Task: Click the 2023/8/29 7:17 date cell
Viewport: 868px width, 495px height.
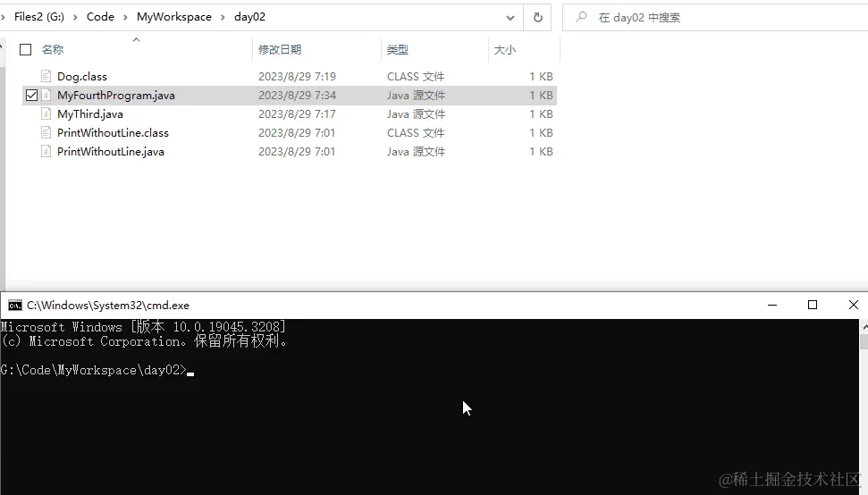Action: point(297,114)
